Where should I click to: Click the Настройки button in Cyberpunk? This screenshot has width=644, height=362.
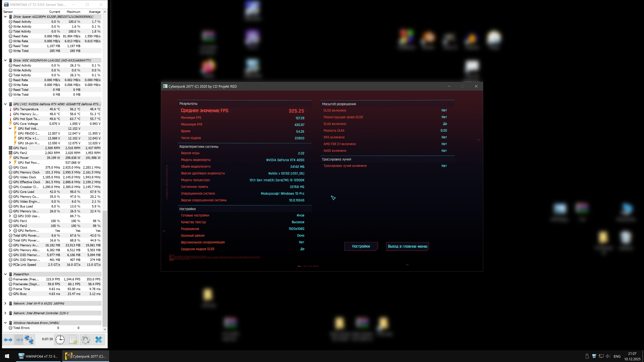pos(361,246)
